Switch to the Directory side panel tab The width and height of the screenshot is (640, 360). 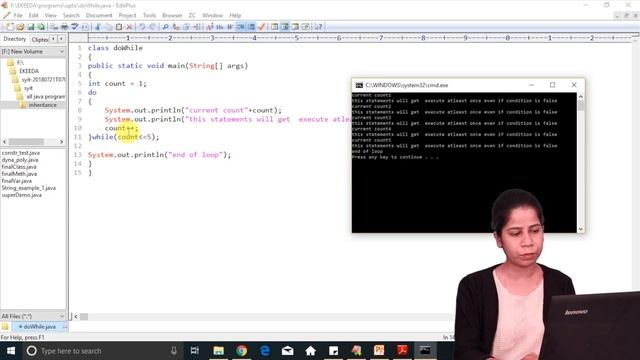pyautogui.click(x=15, y=39)
